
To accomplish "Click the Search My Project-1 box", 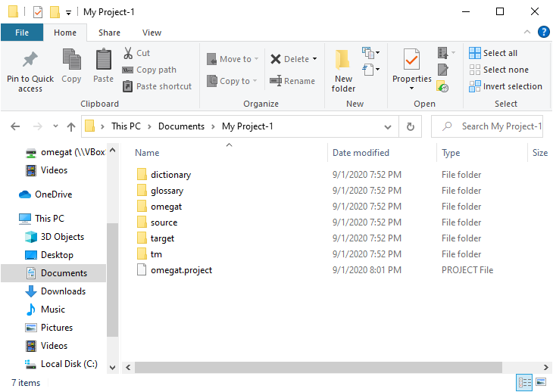I will point(487,126).
